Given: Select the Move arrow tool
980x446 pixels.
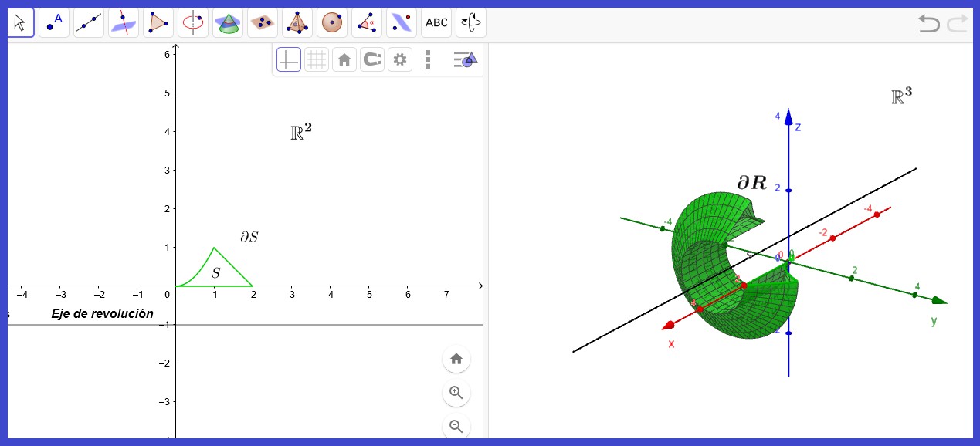Looking at the screenshot, I should click(x=19, y=23).
